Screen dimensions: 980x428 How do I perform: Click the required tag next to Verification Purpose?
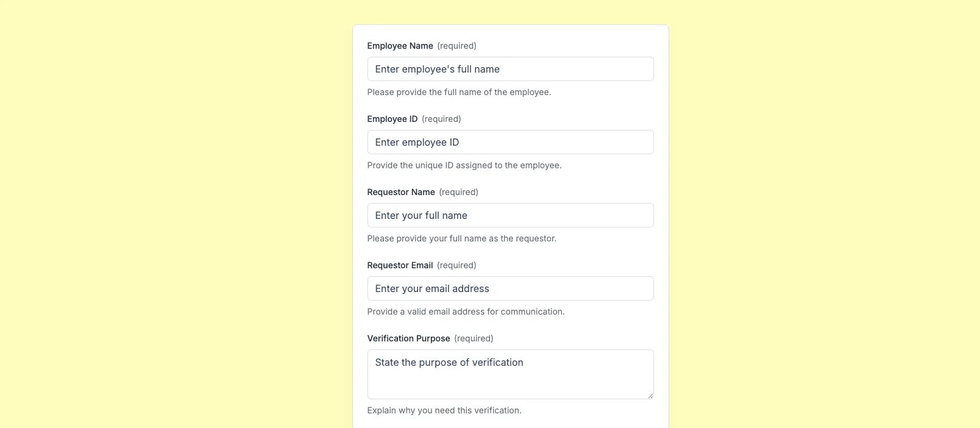point(474,338)
